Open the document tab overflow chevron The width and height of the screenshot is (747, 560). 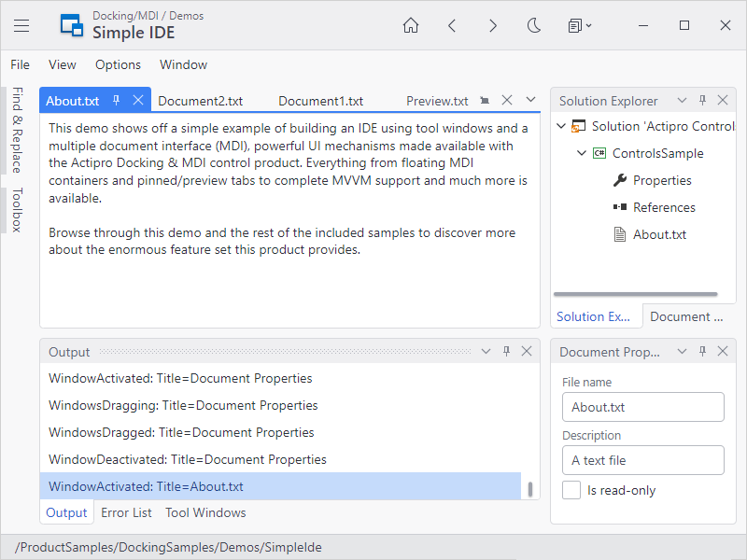[529, 100]
